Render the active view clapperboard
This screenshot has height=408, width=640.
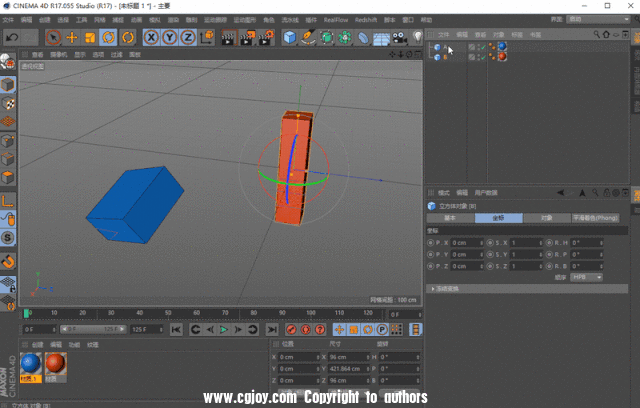(228, 38)
